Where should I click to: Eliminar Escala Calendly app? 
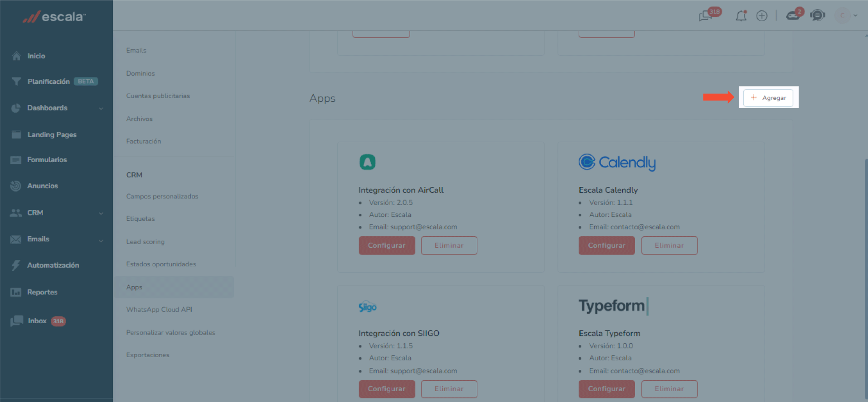[669, 245]
